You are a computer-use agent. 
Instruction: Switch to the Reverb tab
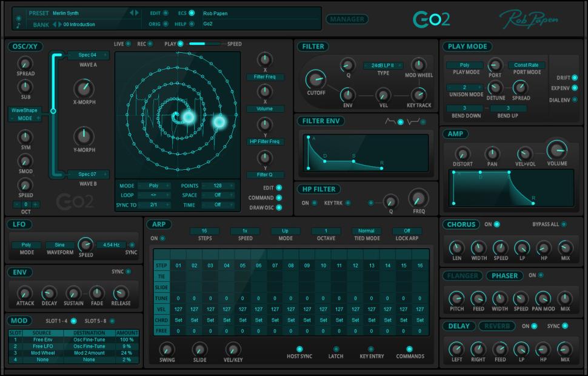tap(497, 326)
